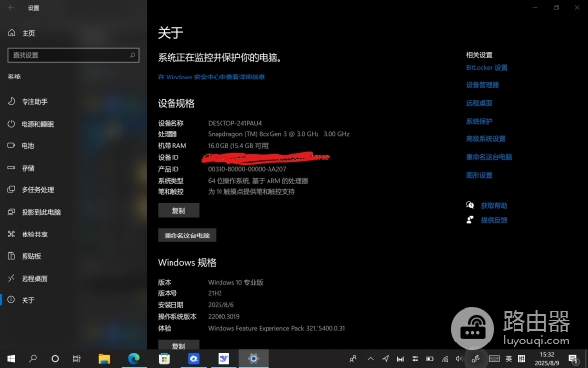Viewport: 588px width, 368px height.
Task: Click Windows 10 专业版 edition text
Action: click(x=235, y=282)
